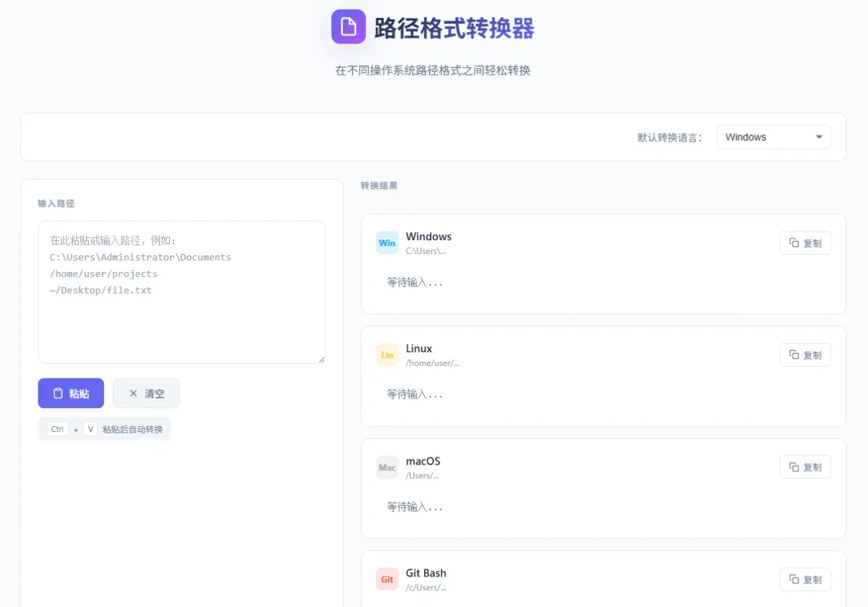The height and width of the screenshot is (607, 868).
Task: Click the Git badge icon
Action: (x=387, y=580)
